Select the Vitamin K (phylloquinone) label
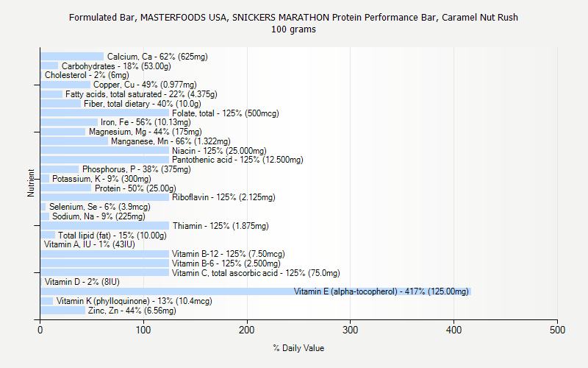The image size is (588, 368). (x=135, y=301)
